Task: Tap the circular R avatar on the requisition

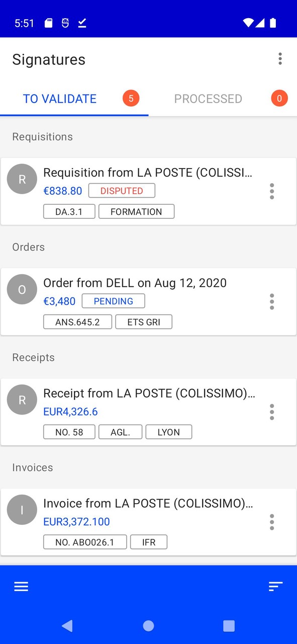Action: coord(22,179)
